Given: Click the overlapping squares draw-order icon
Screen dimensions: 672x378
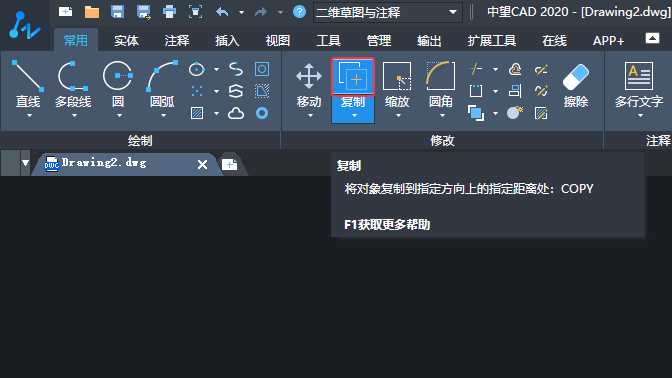Looking at the screenshot, I should point(476,113).
